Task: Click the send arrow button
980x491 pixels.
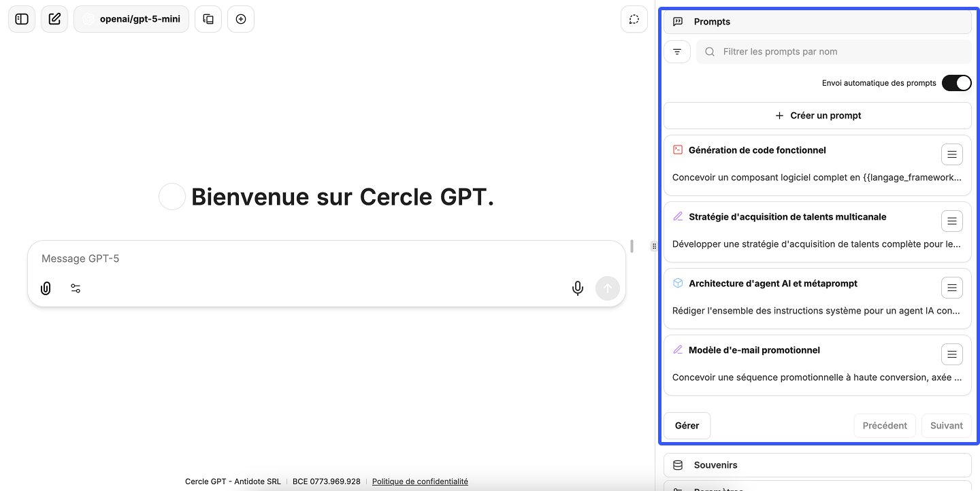Action: pos(608,288)
